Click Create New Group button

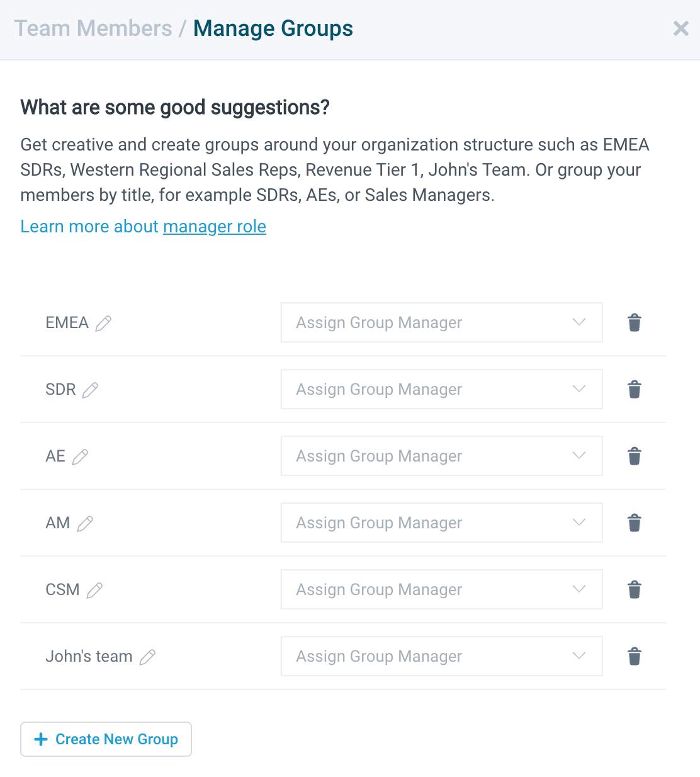(106, 739)
